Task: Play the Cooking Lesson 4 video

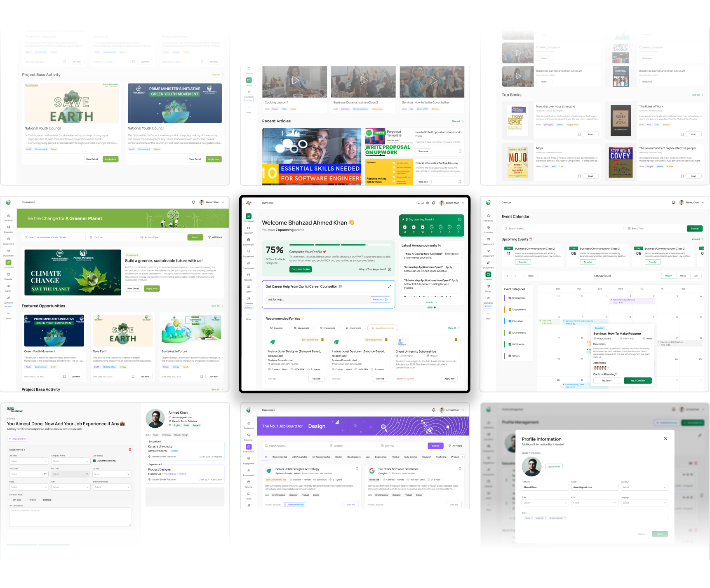Action: pos(295,81)
